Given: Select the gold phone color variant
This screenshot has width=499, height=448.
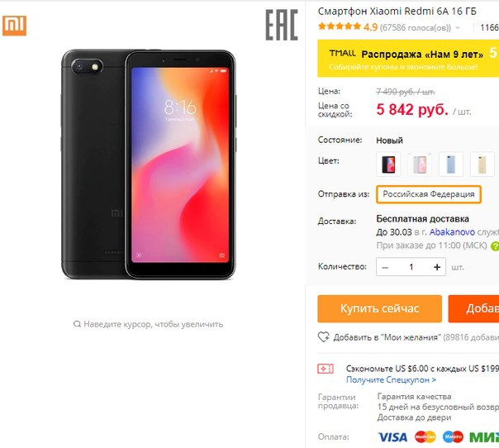Looking at the screenshot, I should [482, 164].
